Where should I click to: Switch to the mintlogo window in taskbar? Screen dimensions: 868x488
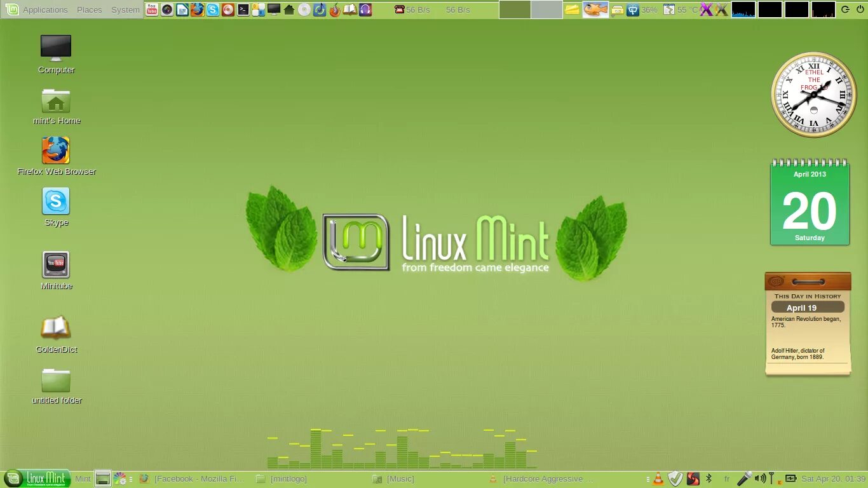[281, 479]
